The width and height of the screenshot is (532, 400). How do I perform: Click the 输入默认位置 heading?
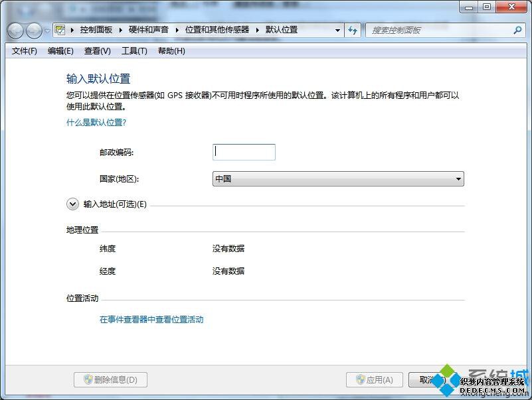[98, 79]
